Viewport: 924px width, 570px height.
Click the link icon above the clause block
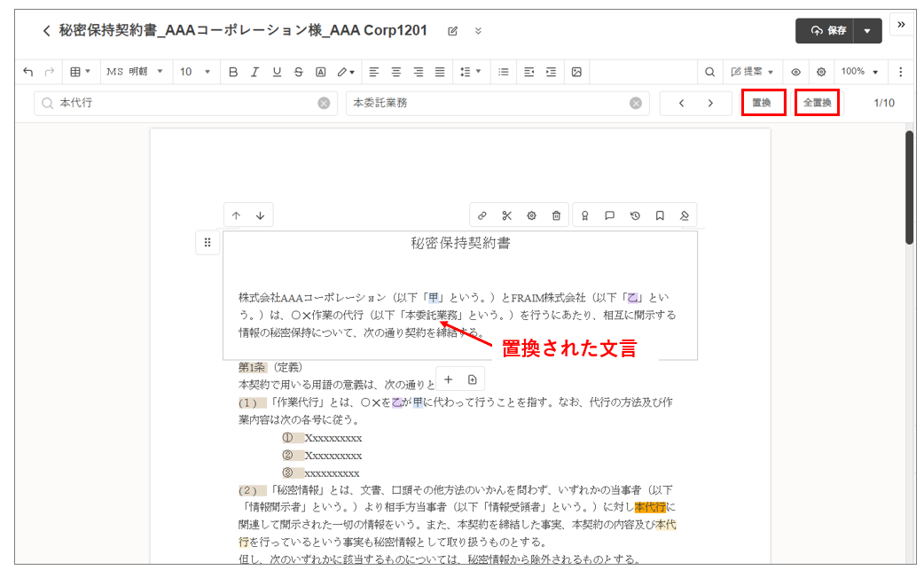pos(482,215)
